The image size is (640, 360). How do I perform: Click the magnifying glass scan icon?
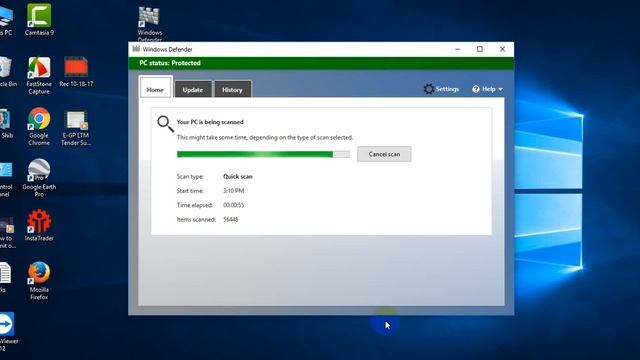tap(166, 124)
